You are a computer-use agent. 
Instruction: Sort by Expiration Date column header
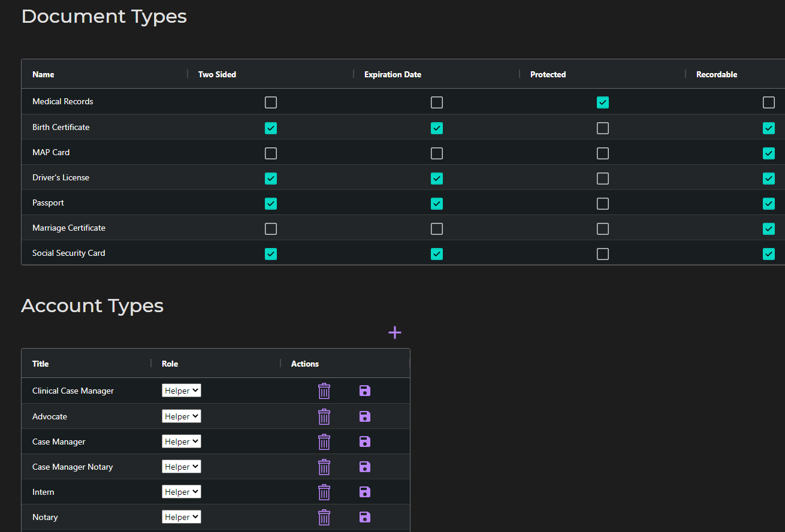[393, 74]
